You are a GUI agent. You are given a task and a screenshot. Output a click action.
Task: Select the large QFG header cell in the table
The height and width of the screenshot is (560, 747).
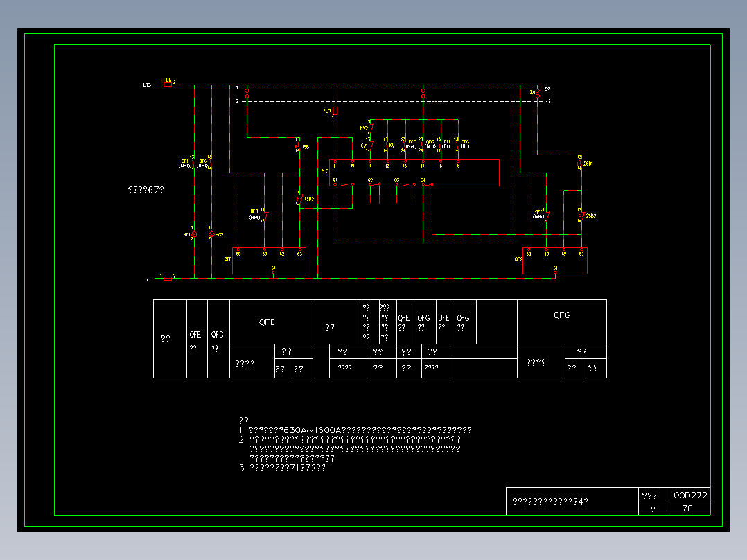pyautogui.click(x=562, y=322)
